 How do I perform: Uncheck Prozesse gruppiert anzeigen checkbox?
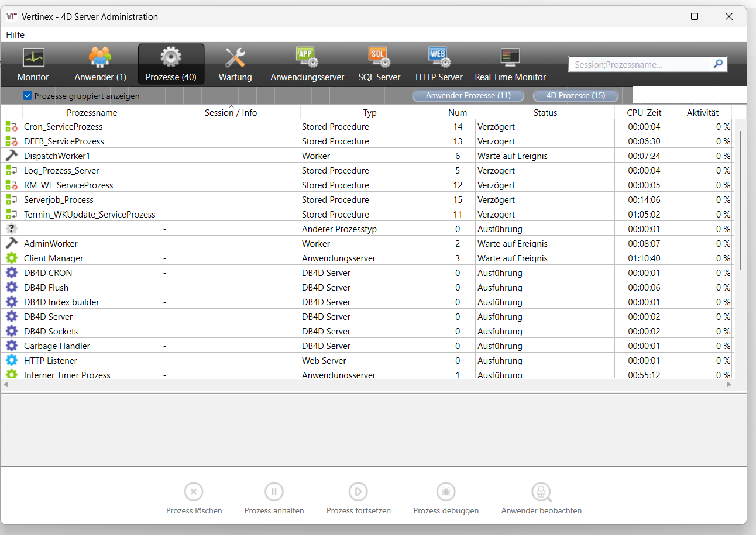click(28, 96)
